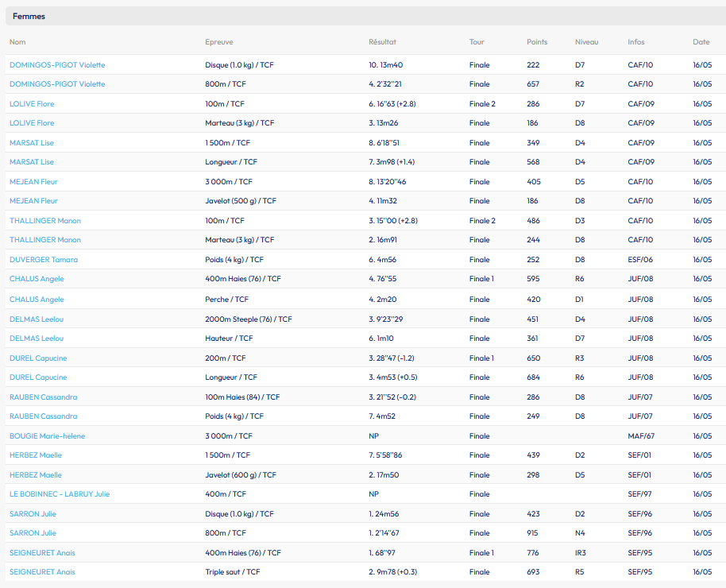The image size is (726, 588).
Task: Click LOLIVE Flore name in 100m row
Action: 32,104
